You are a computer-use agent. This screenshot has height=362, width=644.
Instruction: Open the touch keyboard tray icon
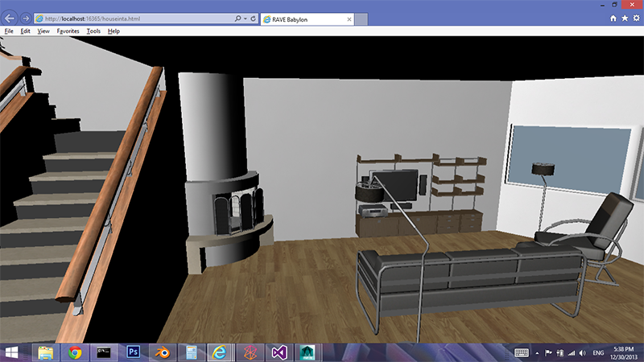click(521, 353)
